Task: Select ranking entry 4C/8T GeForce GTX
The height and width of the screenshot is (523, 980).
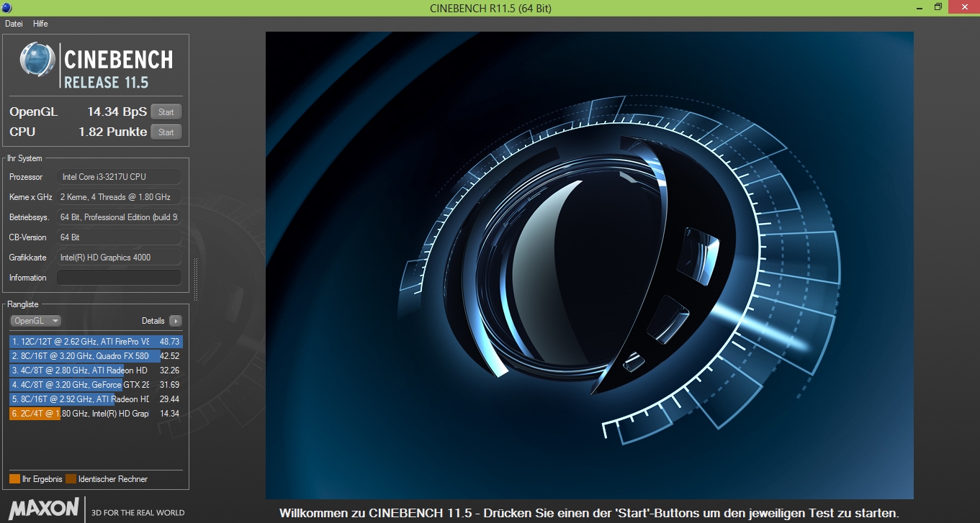Action: click(x=96, y=385)
